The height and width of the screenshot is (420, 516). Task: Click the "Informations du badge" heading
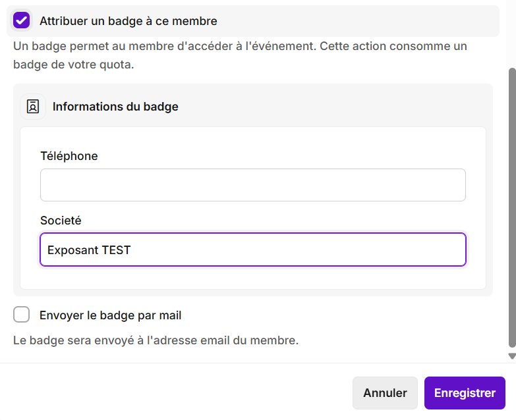pos(115,107)
